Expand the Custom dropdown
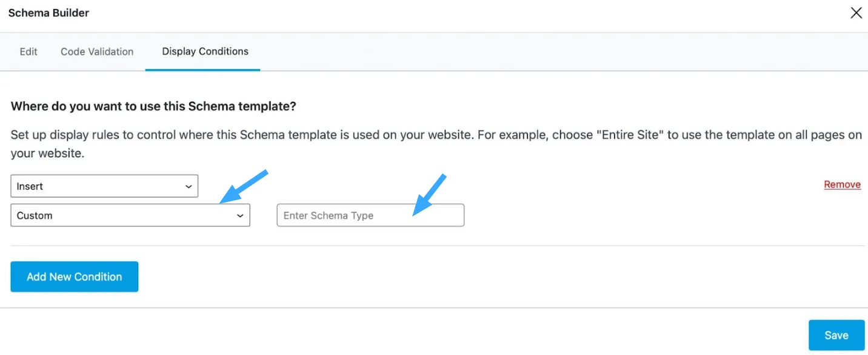Viewport: 868px width, 355px height. click(130, 215)
